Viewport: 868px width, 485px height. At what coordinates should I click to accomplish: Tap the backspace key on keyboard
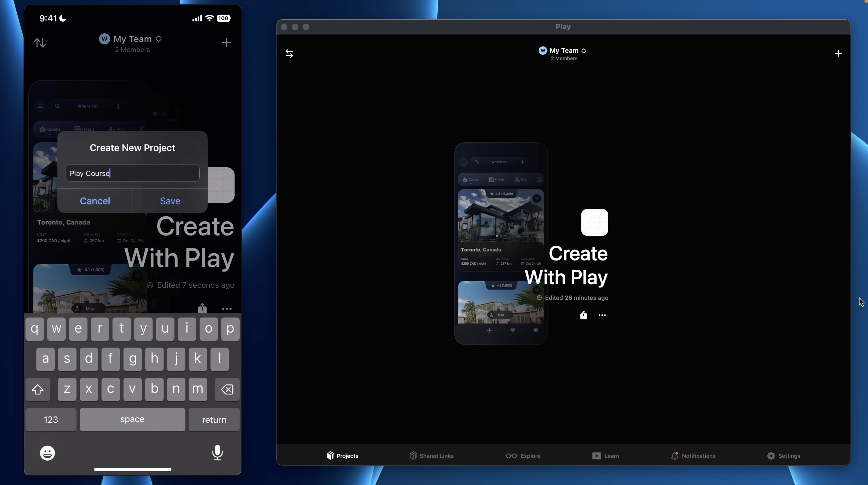point(227,389)
